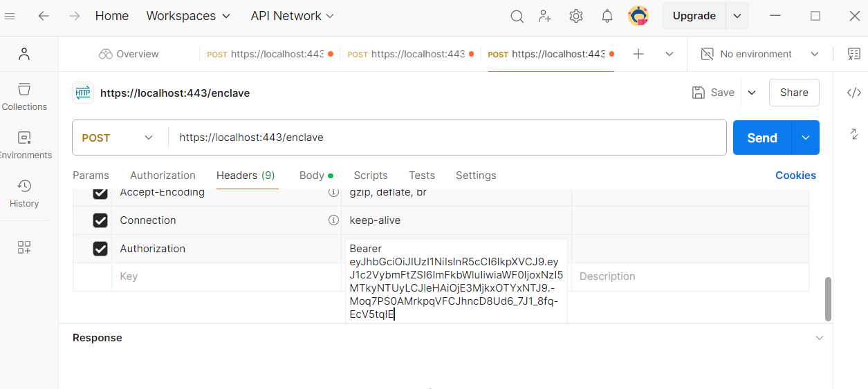The image size is (868, 389).
Task: Show request History panel
Action: 24,193
